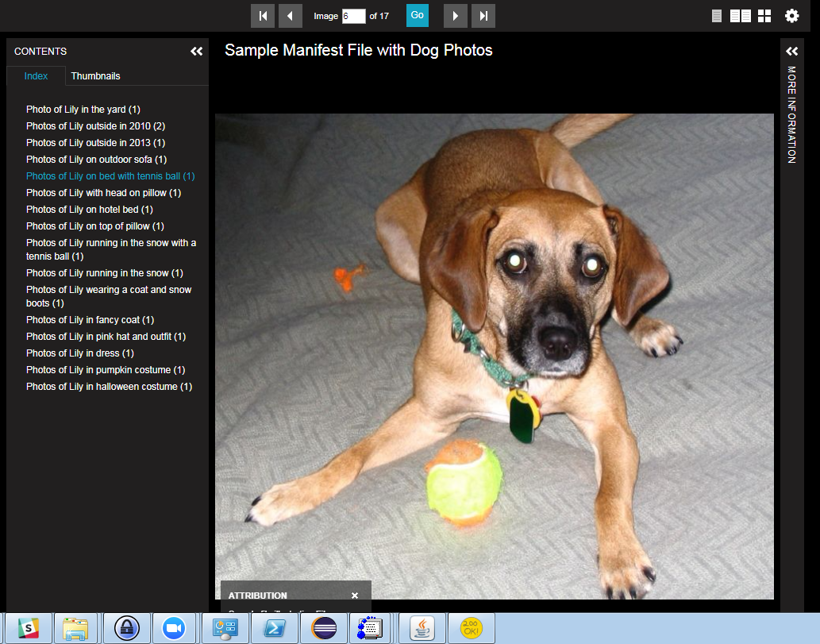Close the Attribution box
820x644 pixels.
[x=355, y=596]
